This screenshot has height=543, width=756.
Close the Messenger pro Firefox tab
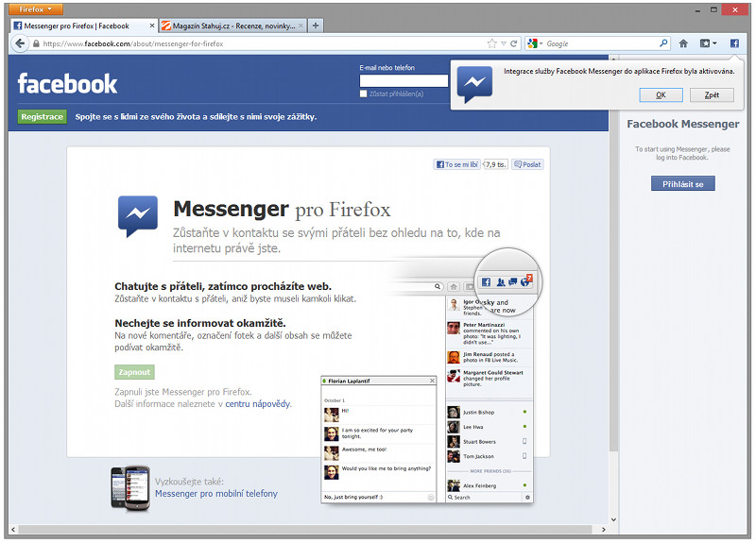152,26
